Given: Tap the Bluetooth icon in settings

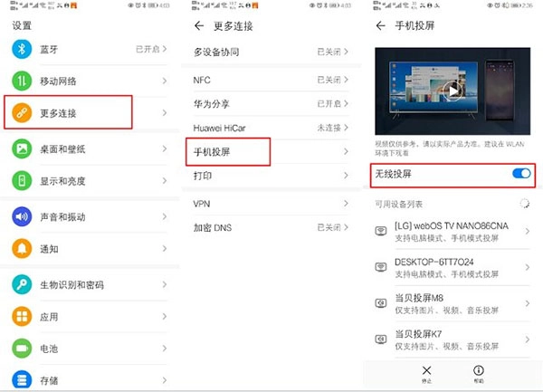Looking at the screenshot, I should pyautogui.click(x=22, y=49).
